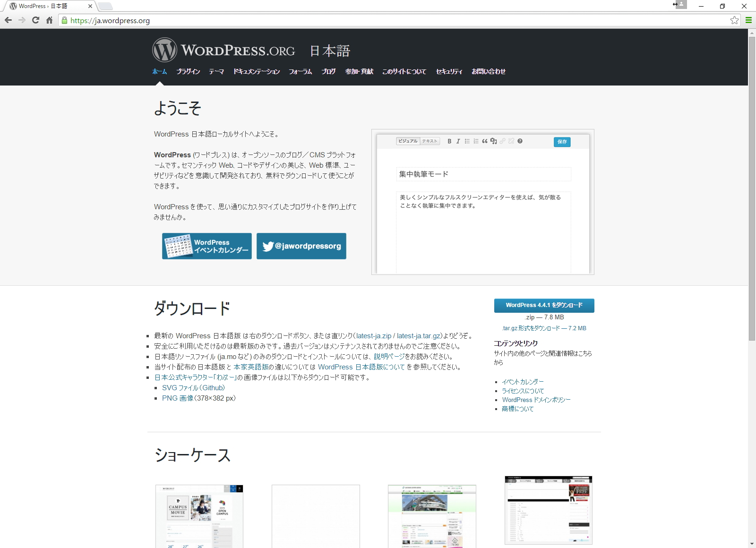Click the insert link icon in the editor

502,141
